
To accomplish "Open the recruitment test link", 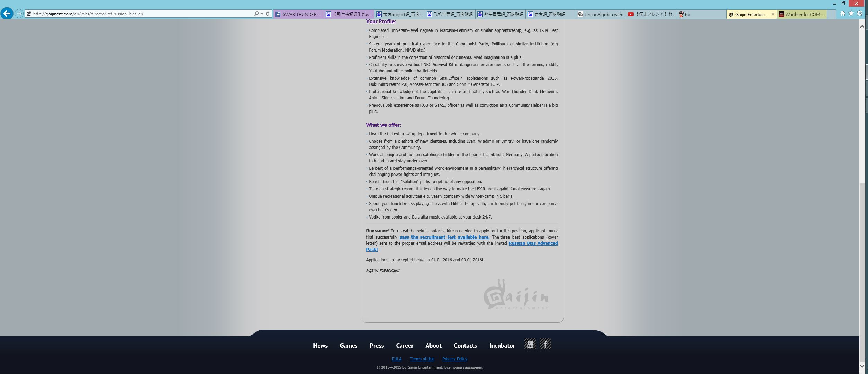I will pyautogui.click(x=444, y=237).
